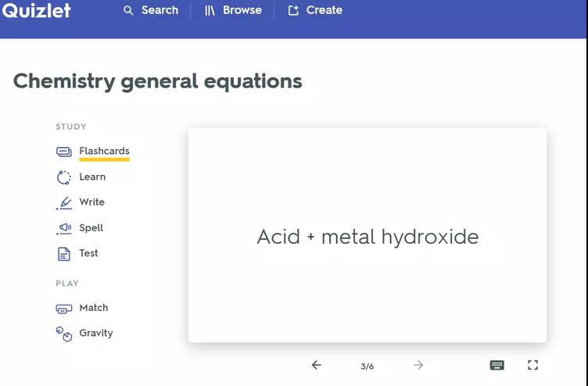Image resolution: width=588 pixels, height=386 pixels.
Task: Click the Flashcards mode icon
Action: click(x=64, y=152)
